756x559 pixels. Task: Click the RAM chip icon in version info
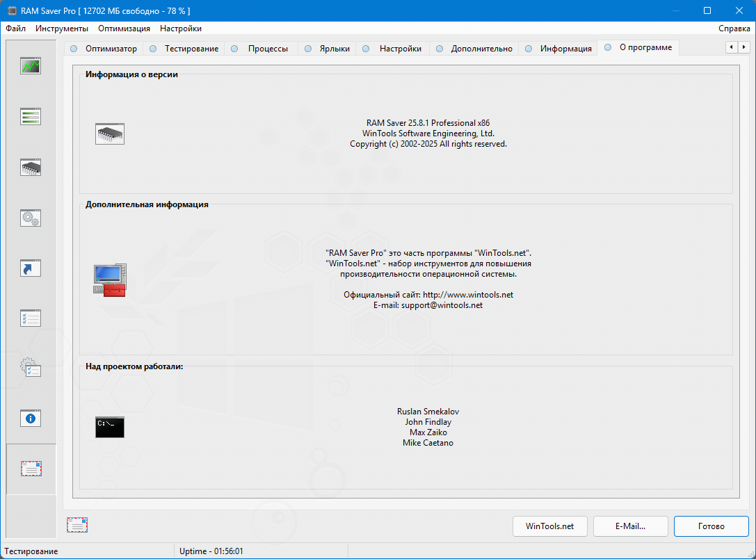click(110, 133)
